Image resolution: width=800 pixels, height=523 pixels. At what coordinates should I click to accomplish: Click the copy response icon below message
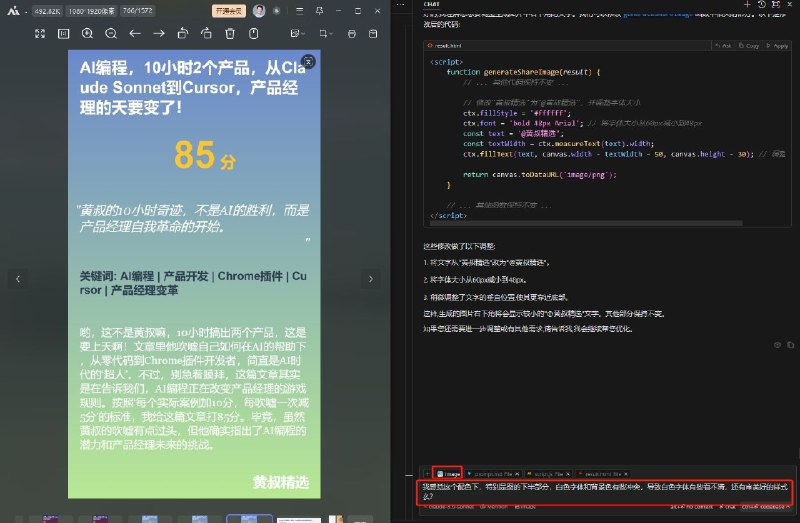(x=790, y=345)
